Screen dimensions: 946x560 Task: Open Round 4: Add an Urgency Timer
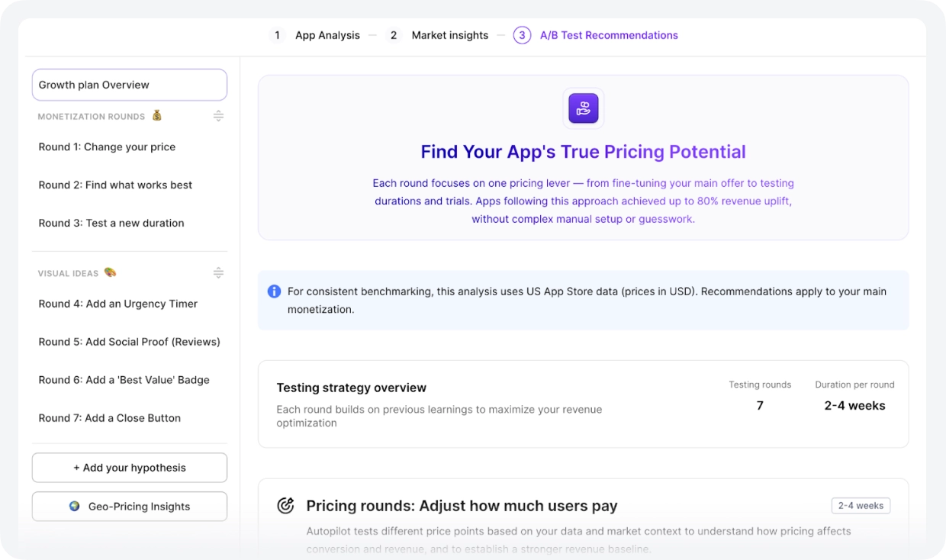118,304
